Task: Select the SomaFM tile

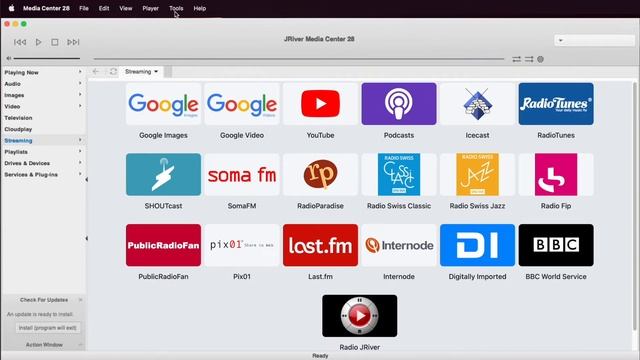Action: click(x=242, y=175)
